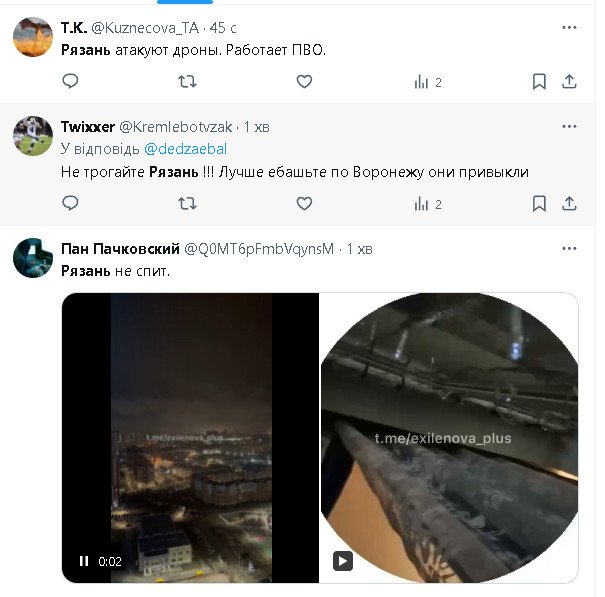Open Пан Пачковский's profile avatar
The width and height of the screenshot is (605, 597).
[x=33, y=257]
